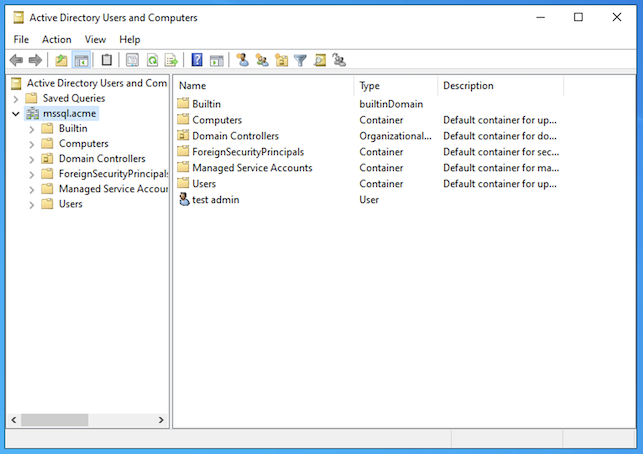Image resolution: width=643 pixels, height=454 pixels.
Task: Click the Saved Queries folder icon in tree
Action: (31, 98)
